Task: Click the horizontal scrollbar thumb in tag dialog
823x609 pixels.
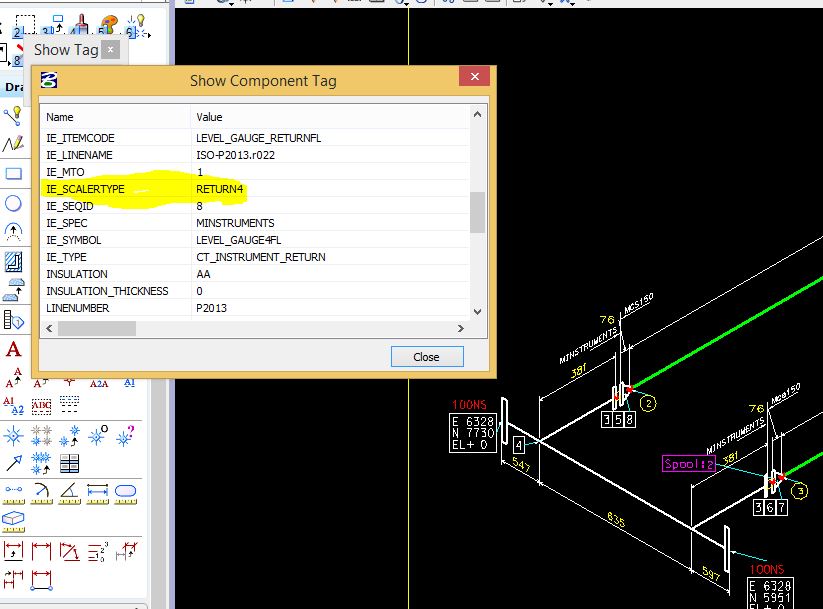Action: tap(97, 329)
